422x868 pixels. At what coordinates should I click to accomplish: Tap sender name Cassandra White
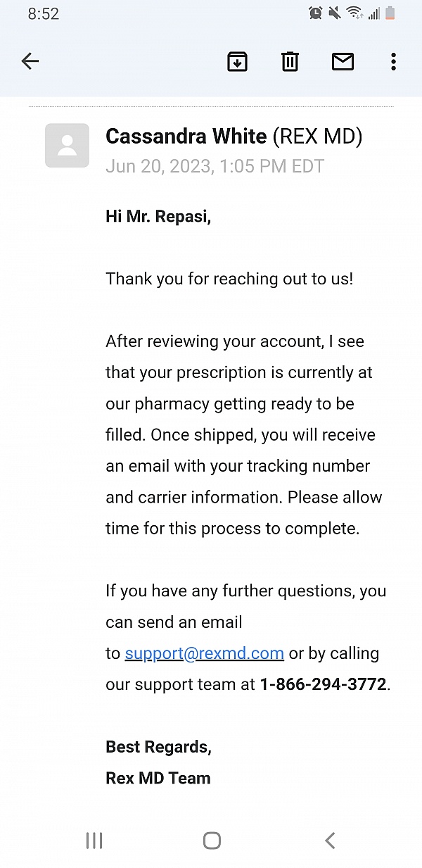(186, 137)
